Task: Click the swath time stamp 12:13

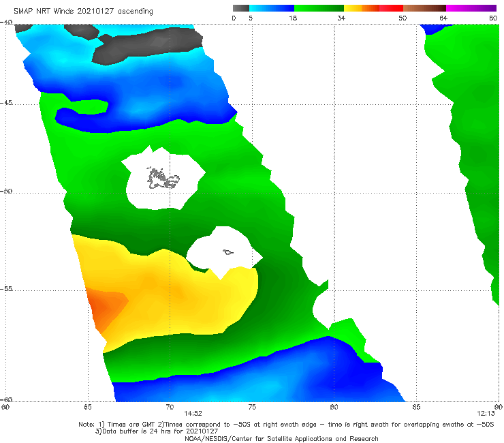Action: click(x=486, y=414)
